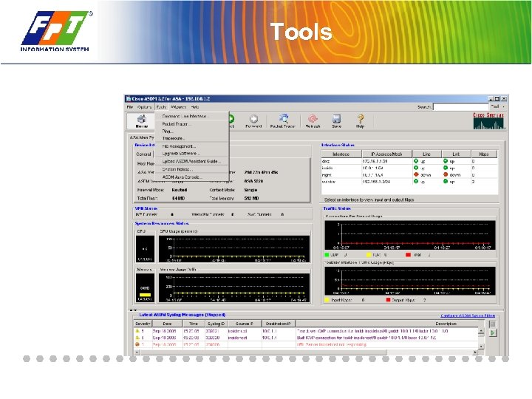Click the warning icon in first syslog row
This screenshot has height=399, width=532.
(137, 331)
